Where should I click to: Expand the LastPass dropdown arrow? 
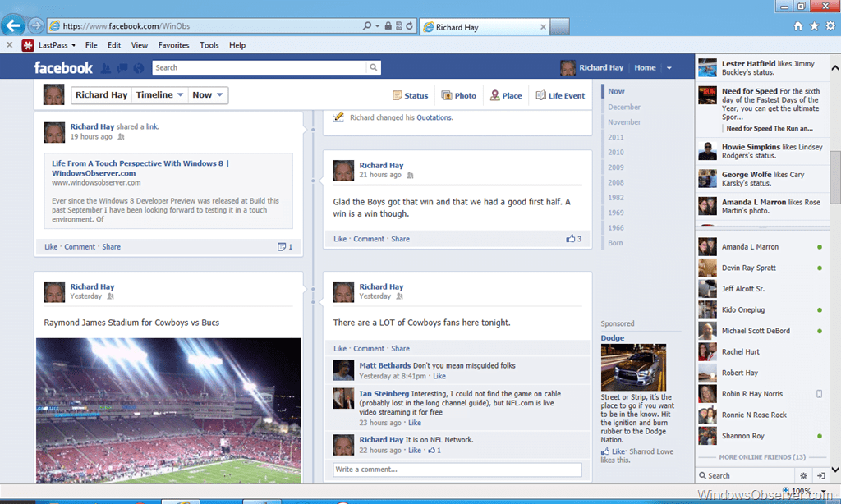[73, 46]
